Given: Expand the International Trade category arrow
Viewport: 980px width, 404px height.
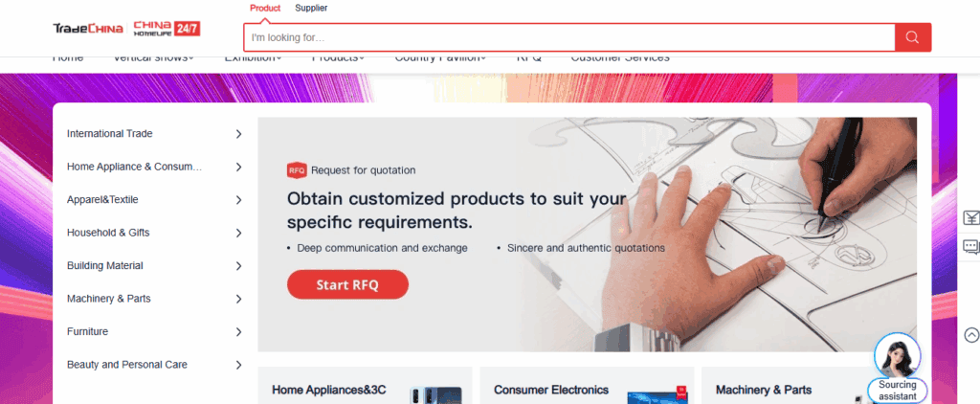Looking at the screenshot, I should tap(238, 134).
